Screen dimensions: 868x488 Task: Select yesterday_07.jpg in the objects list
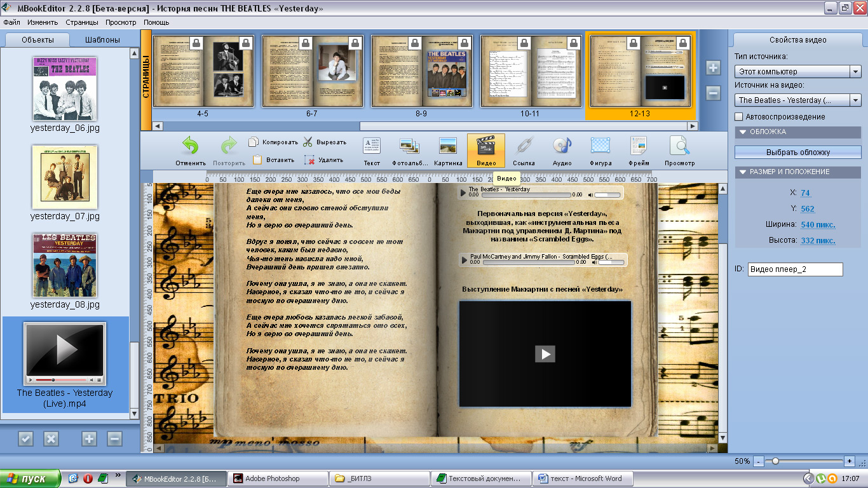[x=65, y=182]
